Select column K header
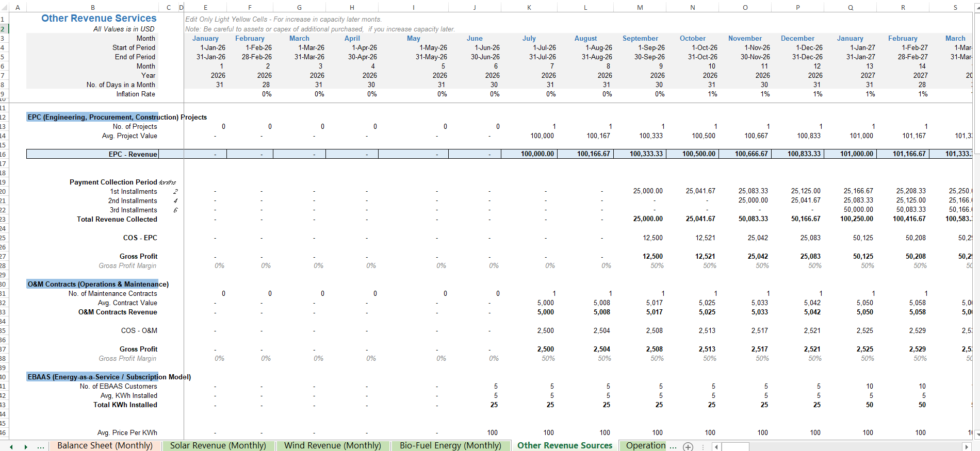This screenshot has width=980, height=451. (529, 7)
